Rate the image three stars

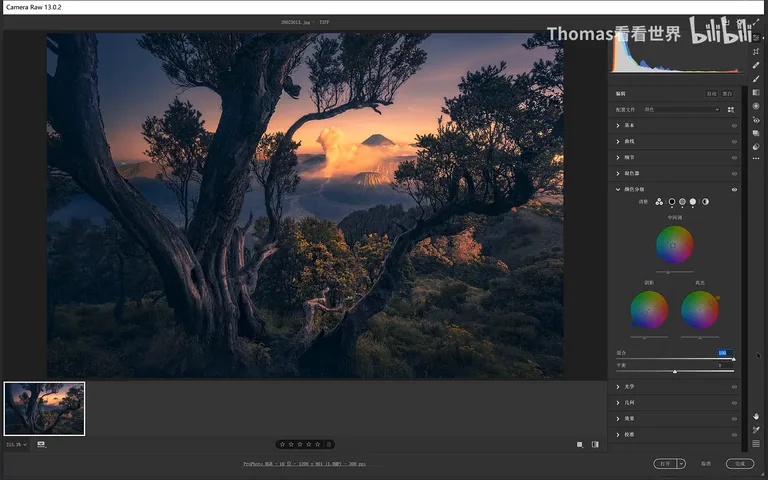click(300, 444)
